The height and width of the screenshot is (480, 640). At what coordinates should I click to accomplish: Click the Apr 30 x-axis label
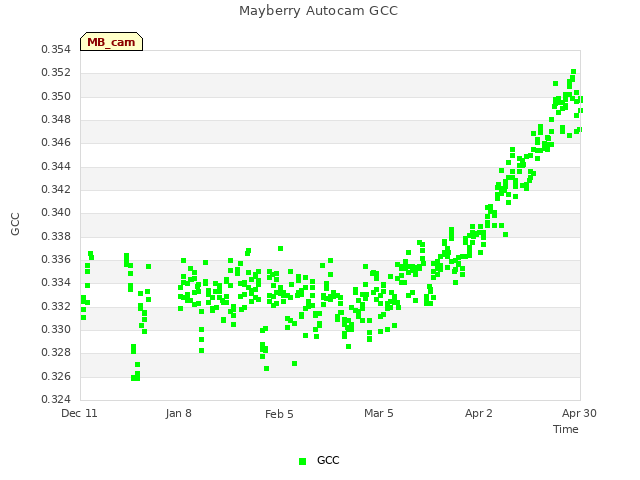[x=579, y=413]
